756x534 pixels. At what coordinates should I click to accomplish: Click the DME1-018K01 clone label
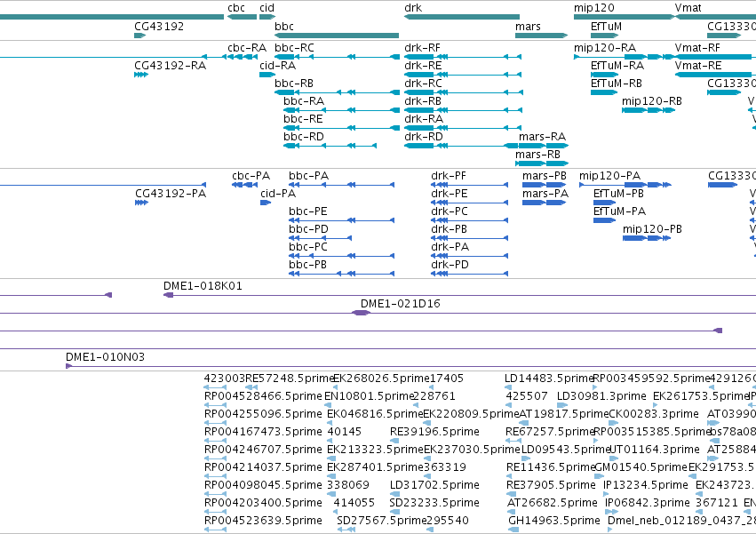203,286
